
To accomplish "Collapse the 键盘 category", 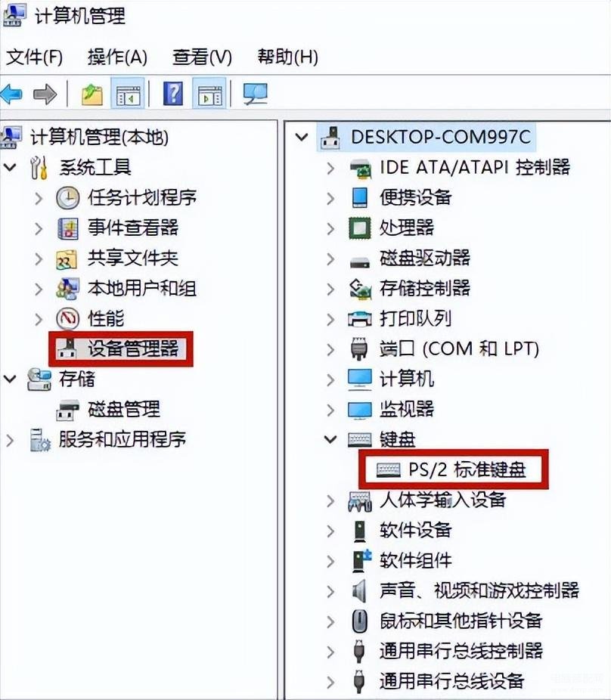I will 330,439.
